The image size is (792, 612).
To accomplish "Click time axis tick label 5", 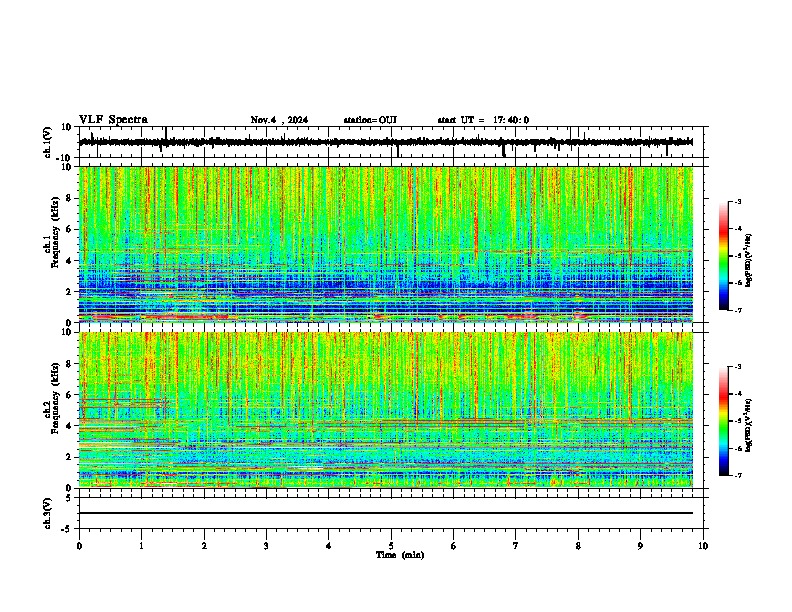I will pyautogui.click(x=391, y=546).
